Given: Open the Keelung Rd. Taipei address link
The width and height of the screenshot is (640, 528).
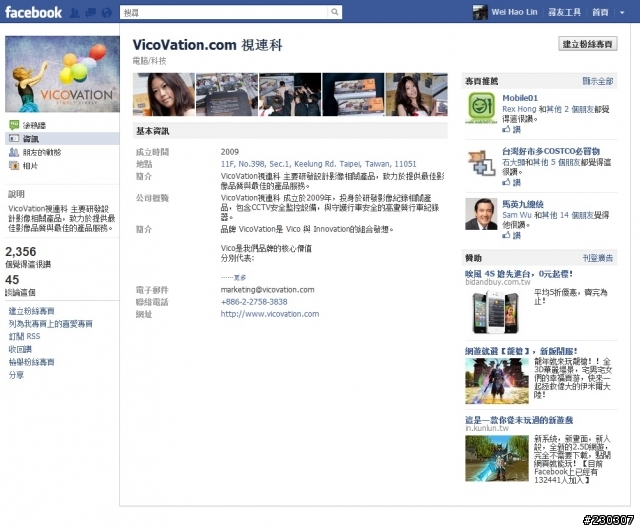Looking at the screenshot, I should (x=318, y=164).
